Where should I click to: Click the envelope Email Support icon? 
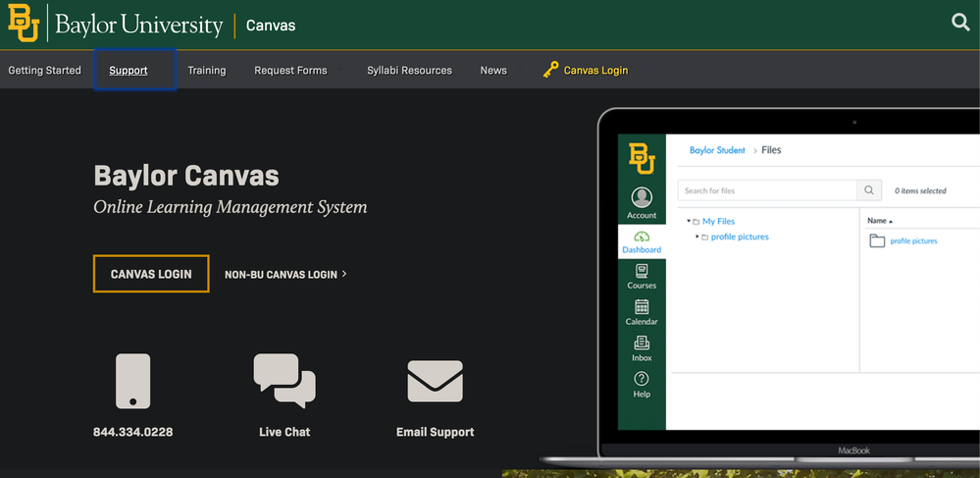[x=435, y=381]
